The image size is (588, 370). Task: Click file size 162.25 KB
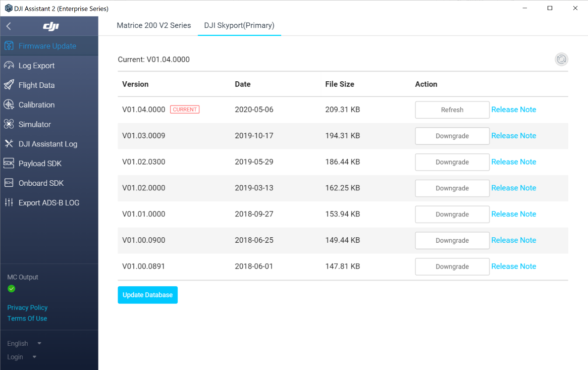[342, 188]
